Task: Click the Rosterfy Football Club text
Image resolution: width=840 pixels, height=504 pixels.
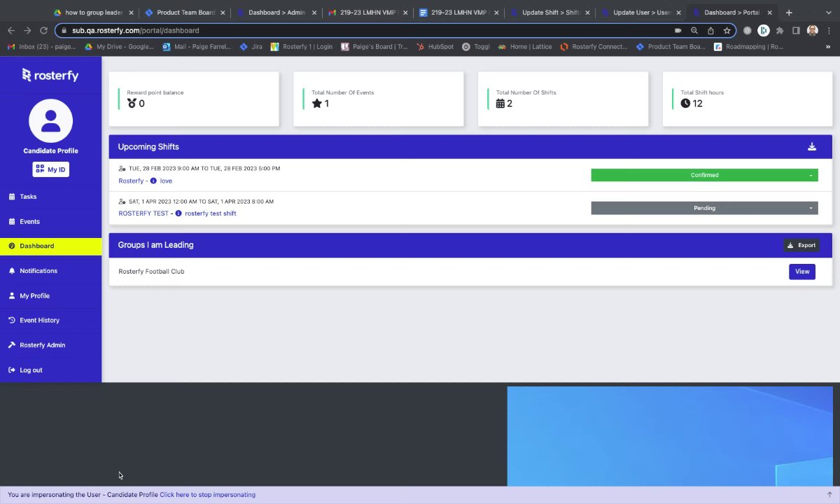Action: point(151,272)
